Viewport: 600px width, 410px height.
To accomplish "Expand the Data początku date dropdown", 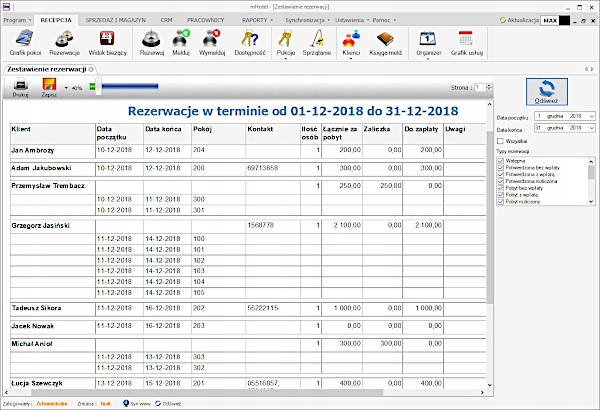I will click(x=591, y=116).
